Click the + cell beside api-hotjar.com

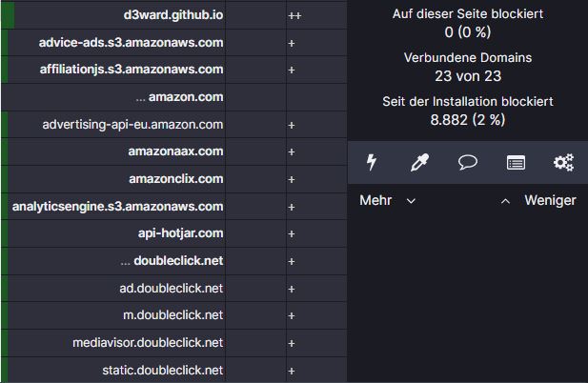click(x=292, y=233)
